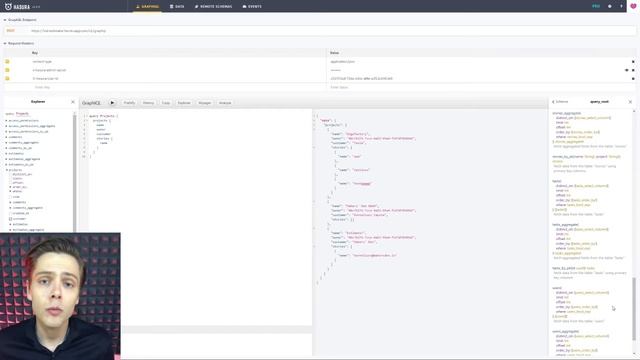The height and width of the screenshot is (360, 640).
Task: Close the Explorer panel with X
Action: point(73,102)
